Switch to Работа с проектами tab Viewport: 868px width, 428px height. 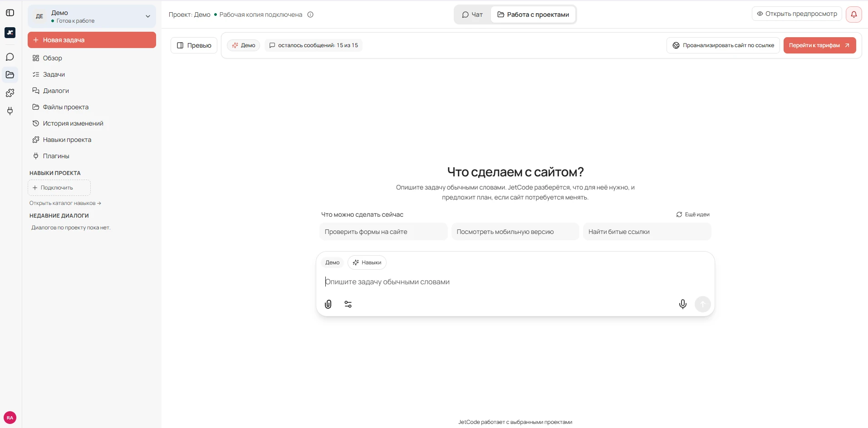click(x=533, y=15)
